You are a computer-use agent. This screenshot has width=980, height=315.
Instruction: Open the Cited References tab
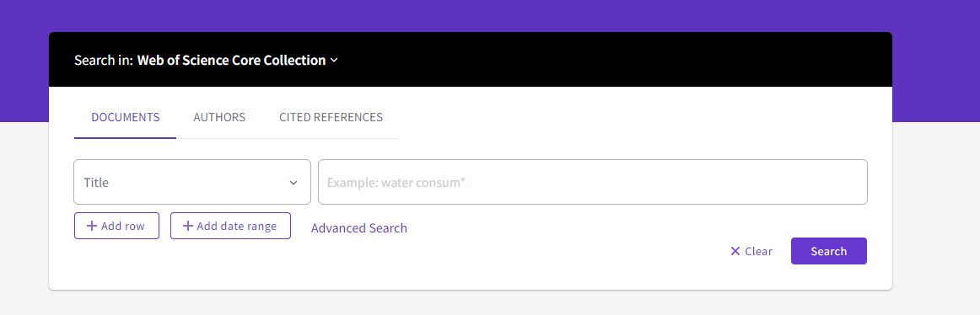[x=331, y=117]
